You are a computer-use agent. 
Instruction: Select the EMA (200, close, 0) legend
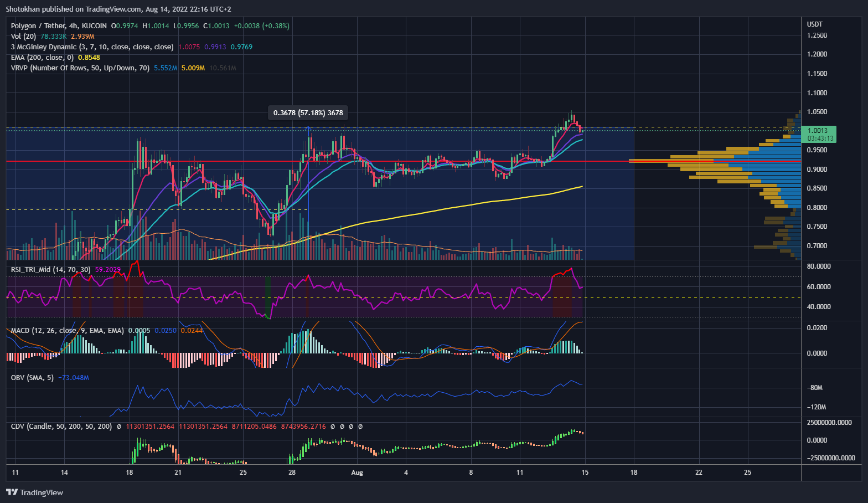point(42,58)
